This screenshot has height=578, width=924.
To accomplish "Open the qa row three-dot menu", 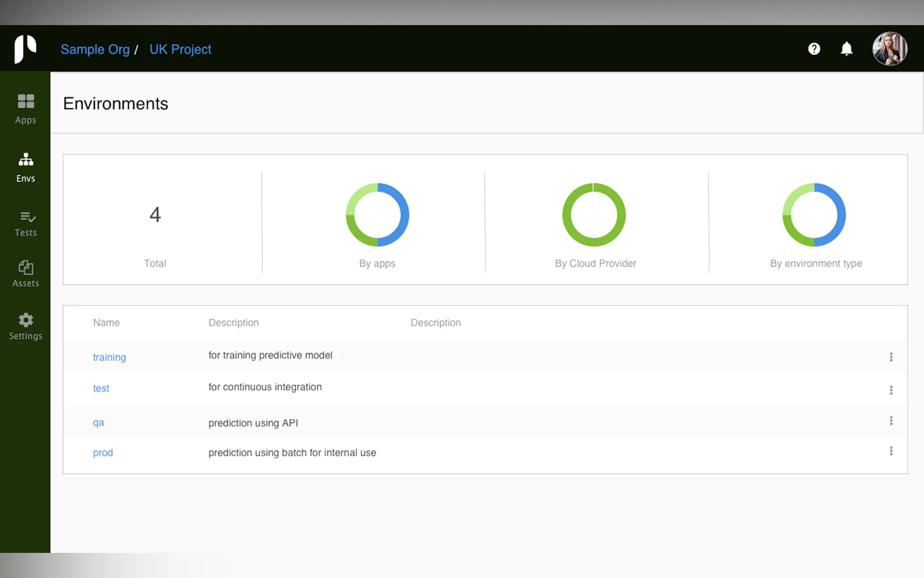I will [891, 420].
